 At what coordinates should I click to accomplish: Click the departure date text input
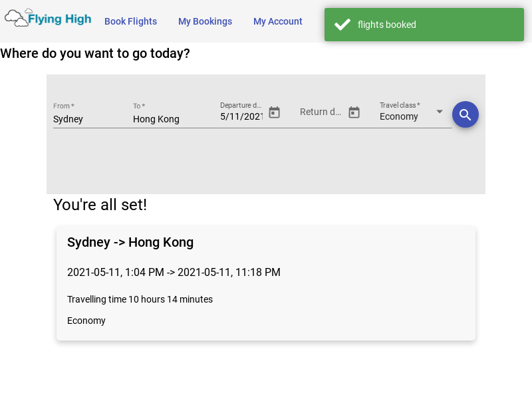241,116
